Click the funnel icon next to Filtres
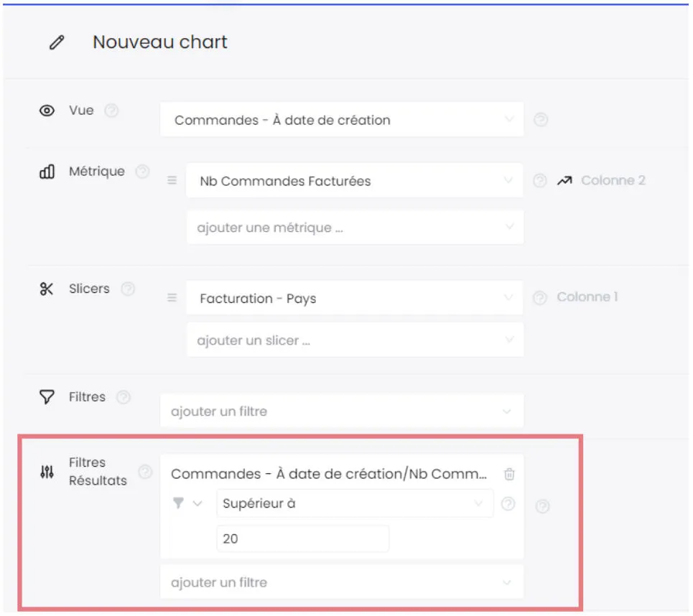The image size is (693, 616). click(47, 397)
